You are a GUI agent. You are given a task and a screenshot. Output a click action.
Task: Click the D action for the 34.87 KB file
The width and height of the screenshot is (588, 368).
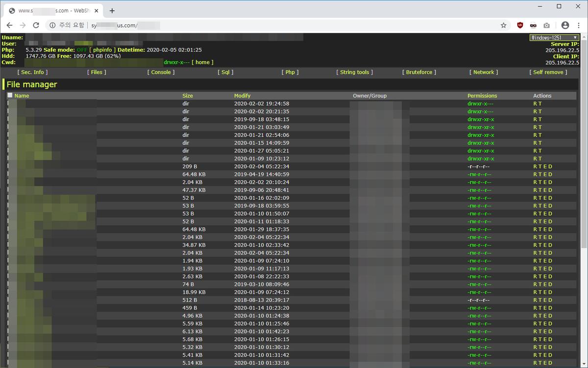point(550,245)
